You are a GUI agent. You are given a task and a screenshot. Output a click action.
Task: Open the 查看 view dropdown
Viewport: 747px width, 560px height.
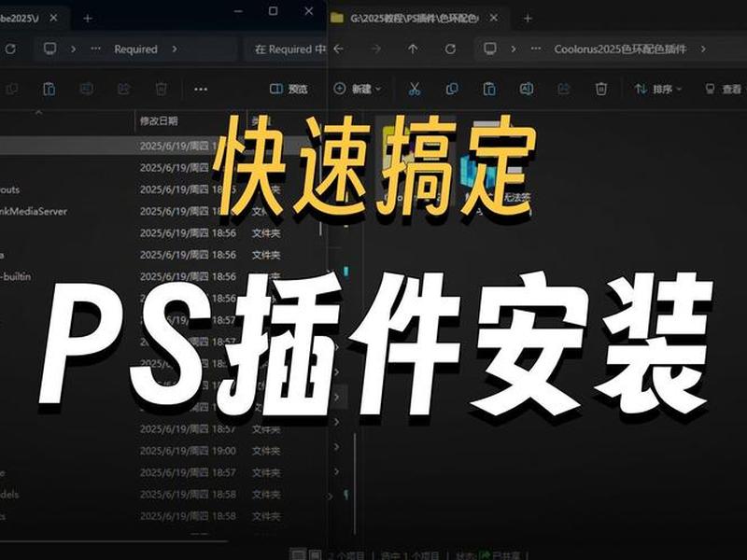pos(725,89)
